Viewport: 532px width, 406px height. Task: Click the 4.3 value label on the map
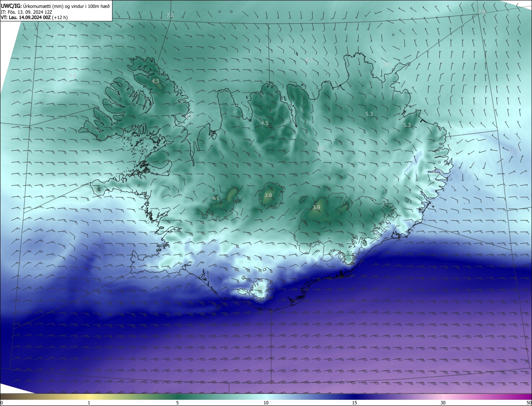coord(155,81)
